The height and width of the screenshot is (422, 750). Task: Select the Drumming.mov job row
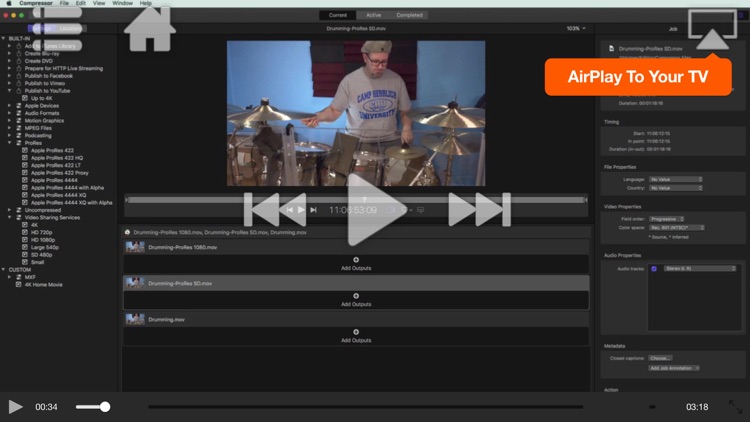coord(356,319)
